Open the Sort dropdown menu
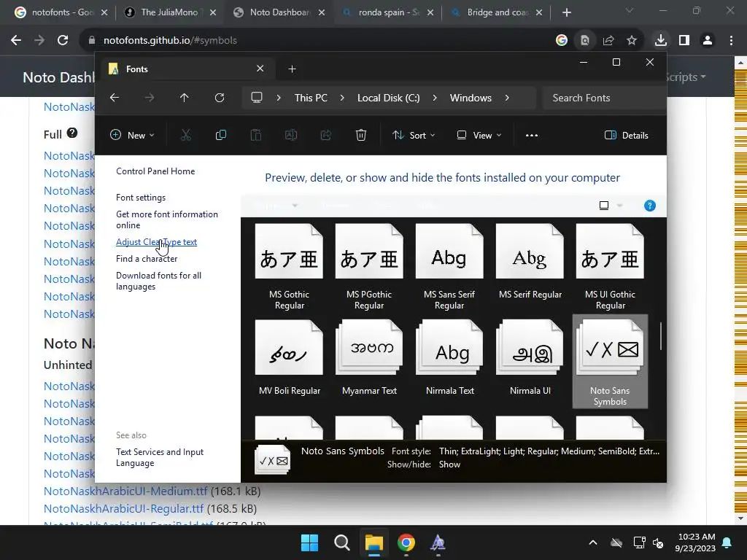The width and height of the screenshot is (747, 560). (414, 135)
